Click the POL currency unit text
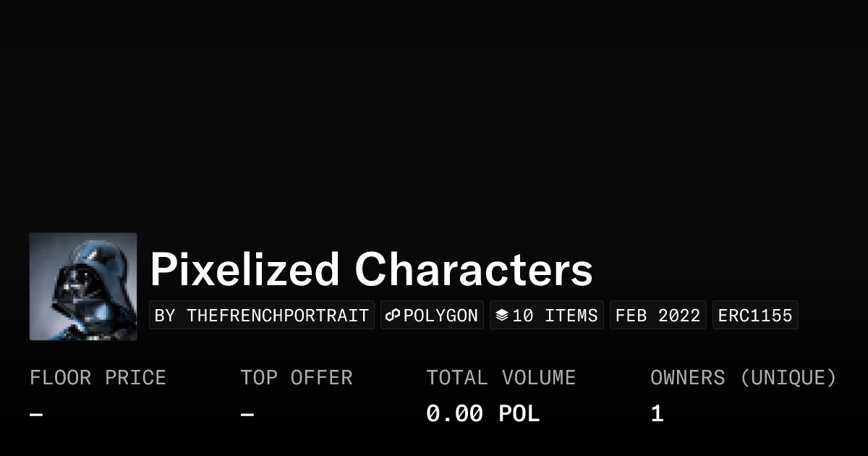Viewport: 868px width, 456px height. (519, 414)
